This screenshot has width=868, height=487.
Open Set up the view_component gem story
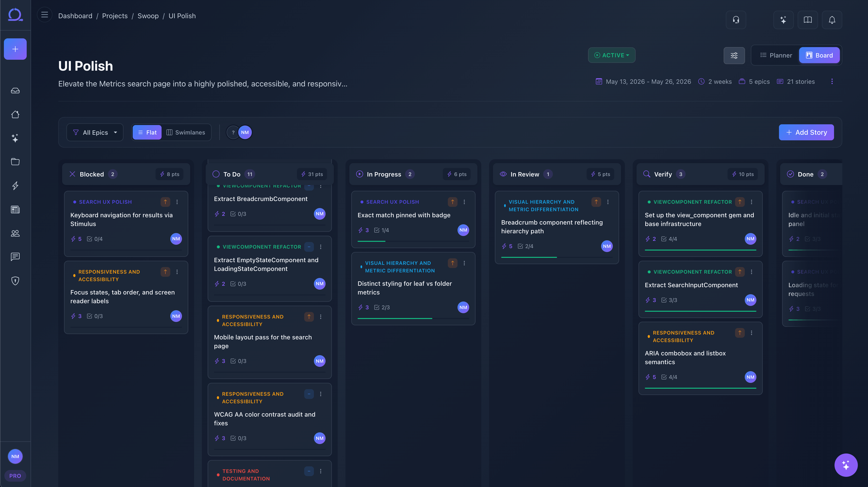pos(699,219)
